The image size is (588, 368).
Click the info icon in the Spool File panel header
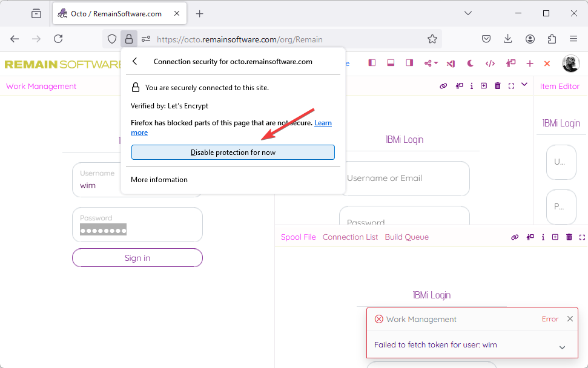(543, 237)
